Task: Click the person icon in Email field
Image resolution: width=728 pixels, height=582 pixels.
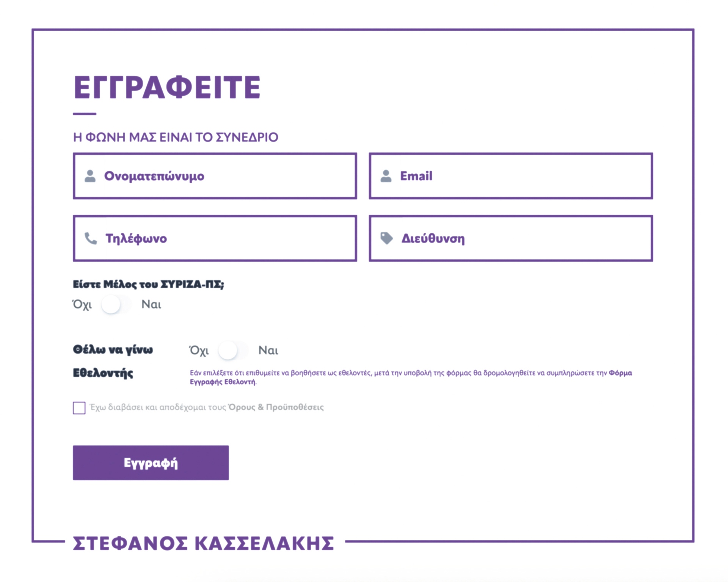Action: (x=386, y=176)
